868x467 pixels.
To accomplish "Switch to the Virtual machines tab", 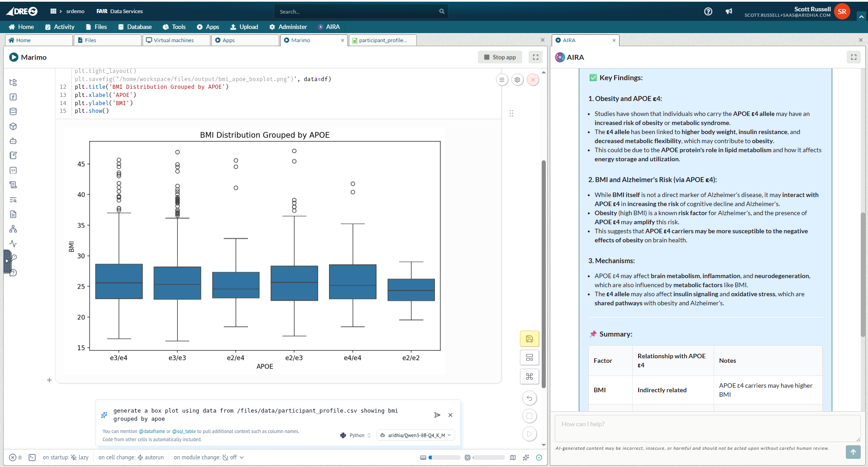I will [174, 40].
